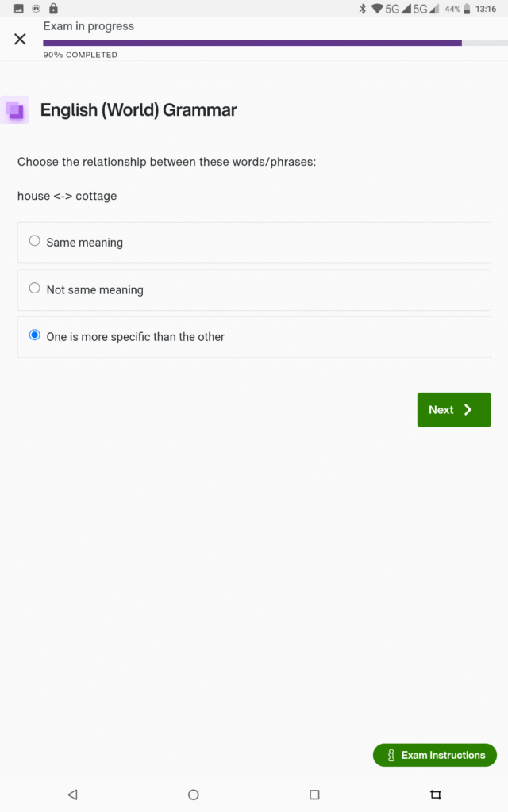This screenshot has height=812, width=508.
Task: Click the "house <-> cottage" question text
Action: pyautogui.click(x=67, y=196)
